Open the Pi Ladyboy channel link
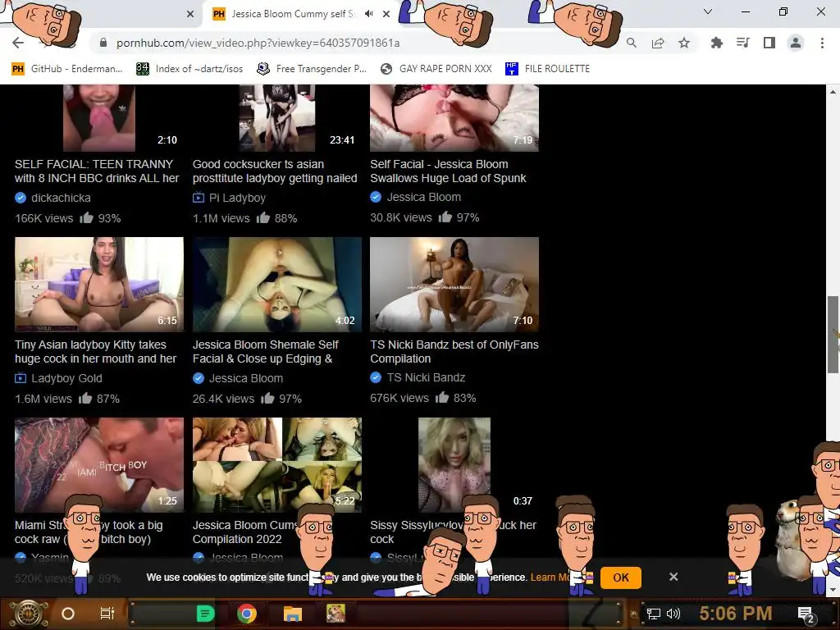 [x=237, y=198]
